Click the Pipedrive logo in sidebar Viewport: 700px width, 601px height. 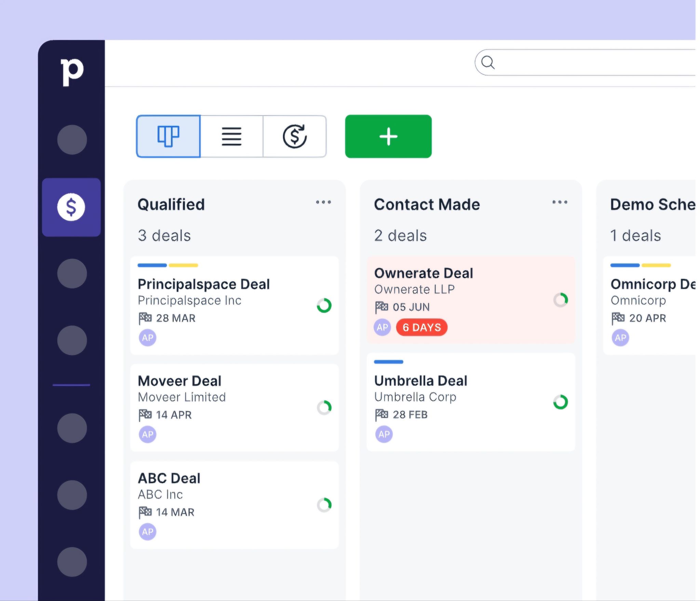click(72, 72)
